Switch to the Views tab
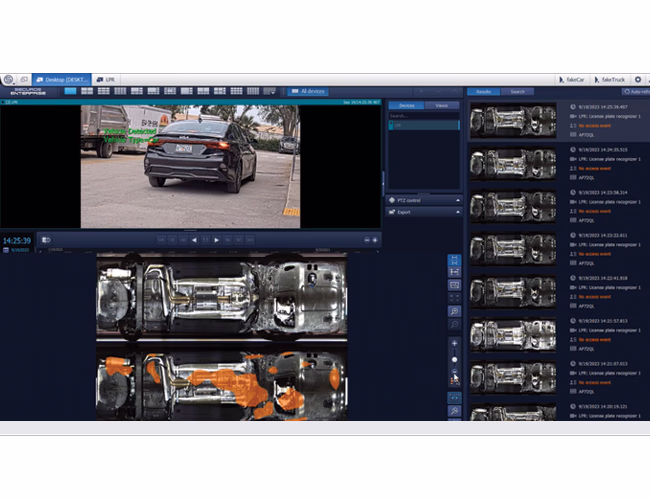 [442, 104]
